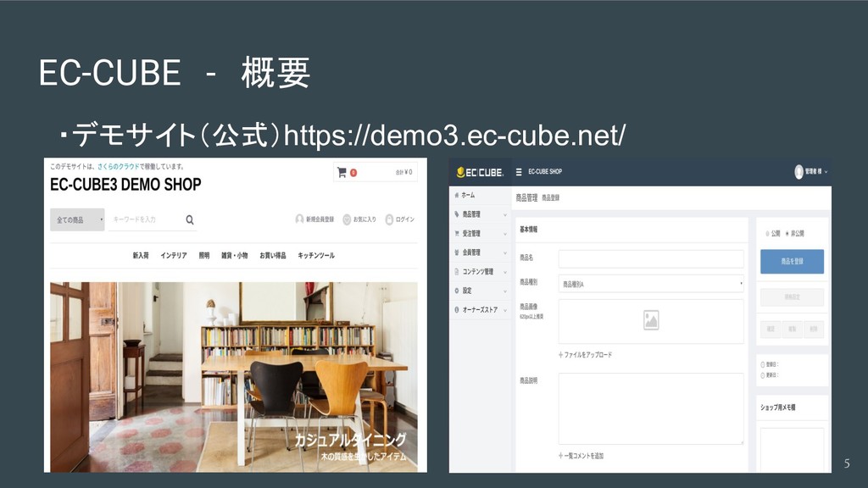Viewport: 868px width, 488px height.
Task: Open the 新入荷 category tab
Action: [141, 256]
